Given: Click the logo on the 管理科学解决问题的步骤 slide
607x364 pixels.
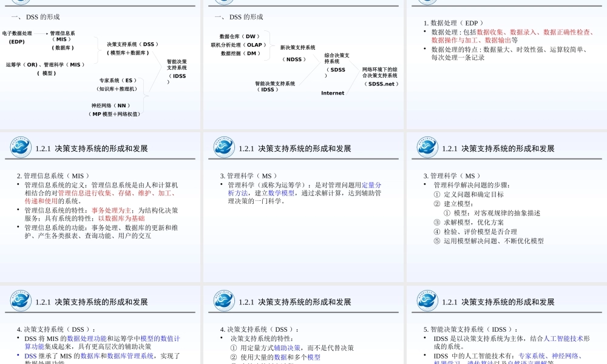Looking at the screenshot, I should [427, 147].
